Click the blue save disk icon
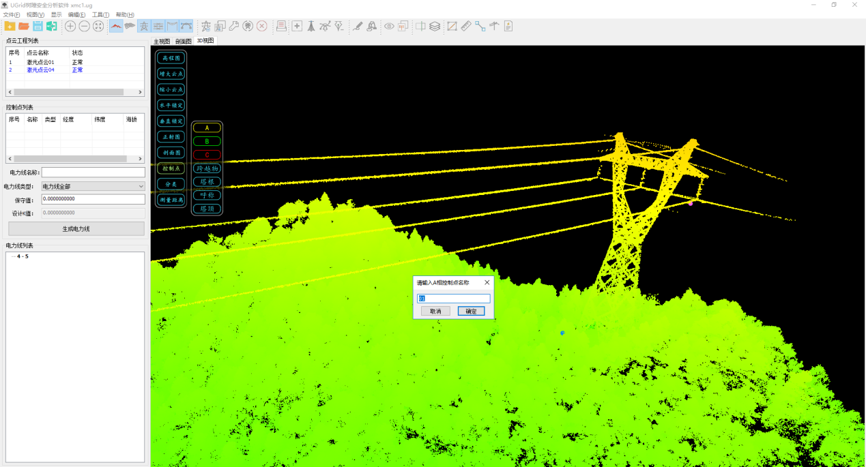866x467 pixels. [37, 26]
